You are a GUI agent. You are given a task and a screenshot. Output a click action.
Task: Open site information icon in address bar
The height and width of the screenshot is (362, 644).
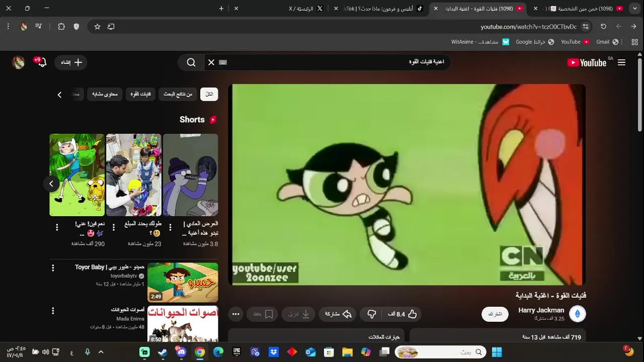586,27
